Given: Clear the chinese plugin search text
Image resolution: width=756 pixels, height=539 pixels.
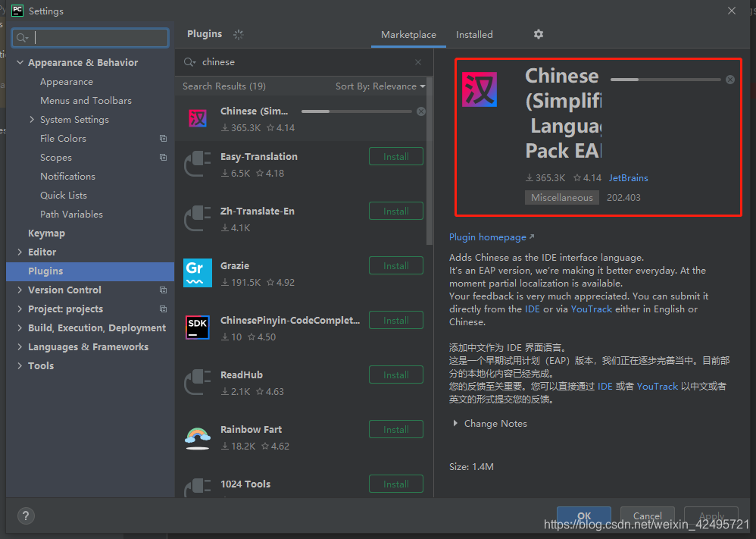Looking at the screenshot, I should pos(418,62).
